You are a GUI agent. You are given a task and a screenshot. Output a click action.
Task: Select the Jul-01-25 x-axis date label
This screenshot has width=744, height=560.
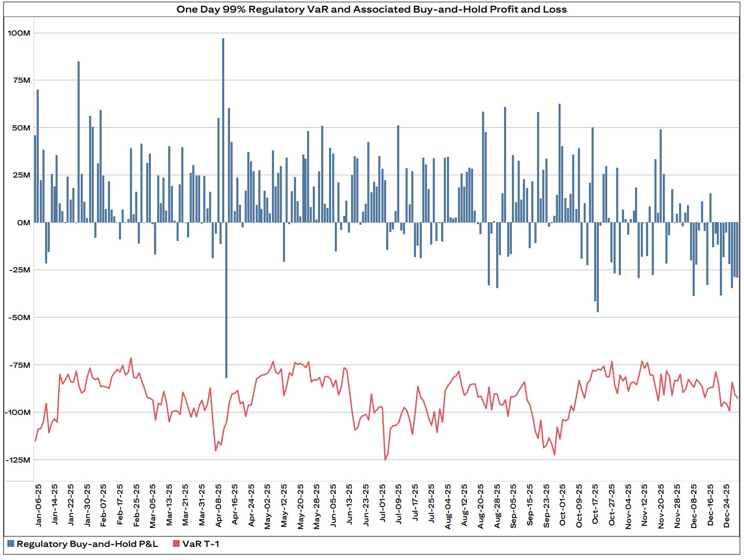(x=382, y=505)
